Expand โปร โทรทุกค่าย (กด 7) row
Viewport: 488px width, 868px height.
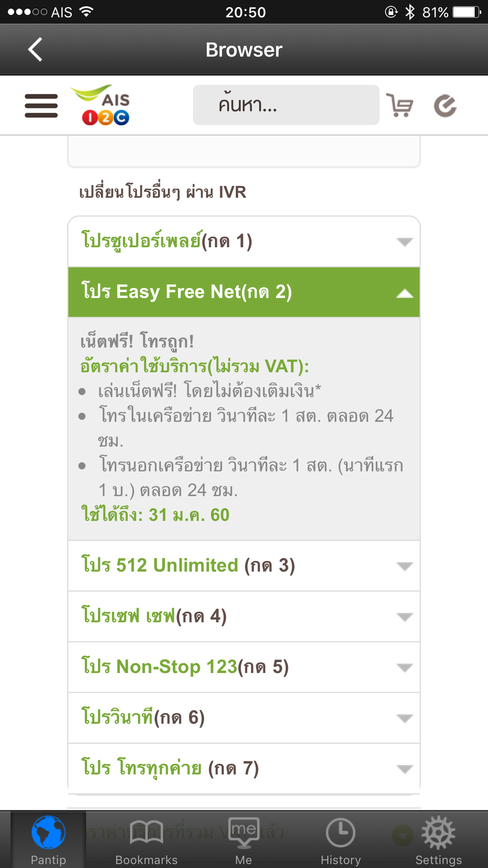pyautogui.click(x=244, y=769)
